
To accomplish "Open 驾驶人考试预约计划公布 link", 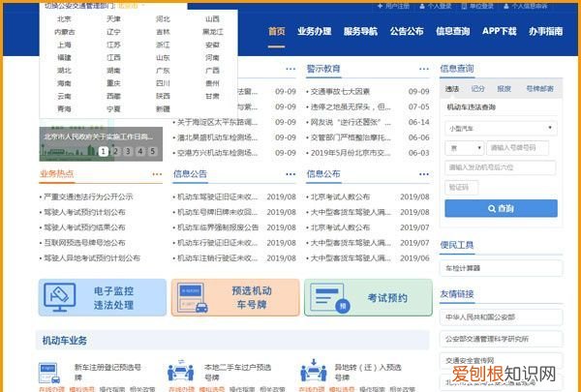I will pos(84,212).
